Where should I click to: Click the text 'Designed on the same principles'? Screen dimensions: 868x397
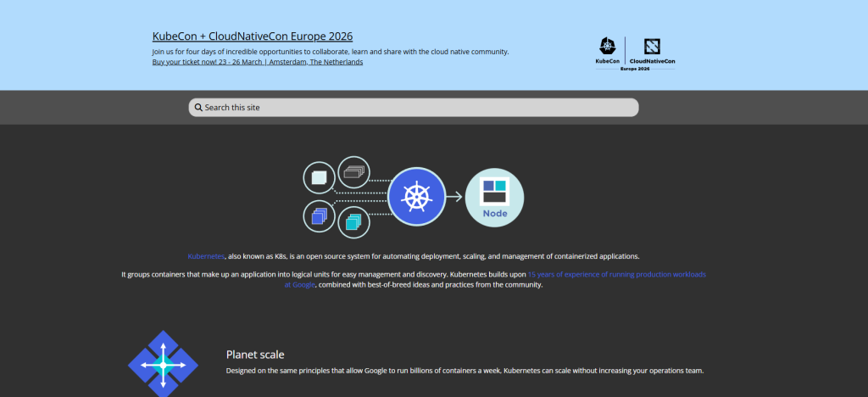coord(275,371)
